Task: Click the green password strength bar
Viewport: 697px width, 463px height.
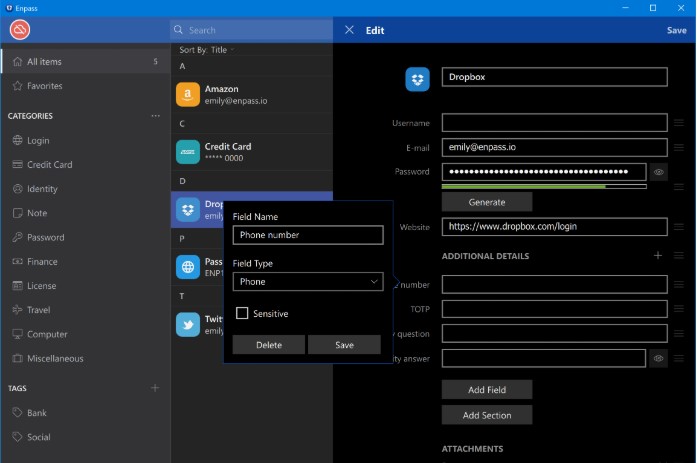Action: pos(524,187)
